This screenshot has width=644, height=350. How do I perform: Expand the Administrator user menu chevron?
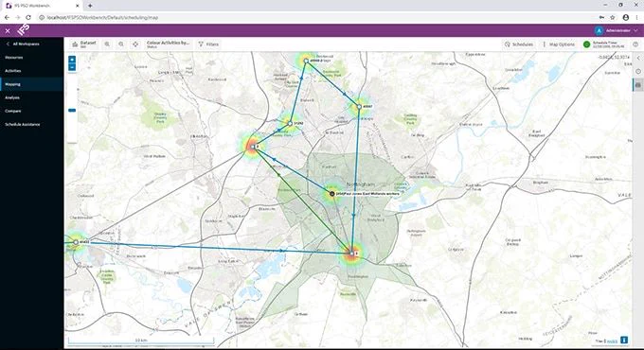tap(635, 31)
